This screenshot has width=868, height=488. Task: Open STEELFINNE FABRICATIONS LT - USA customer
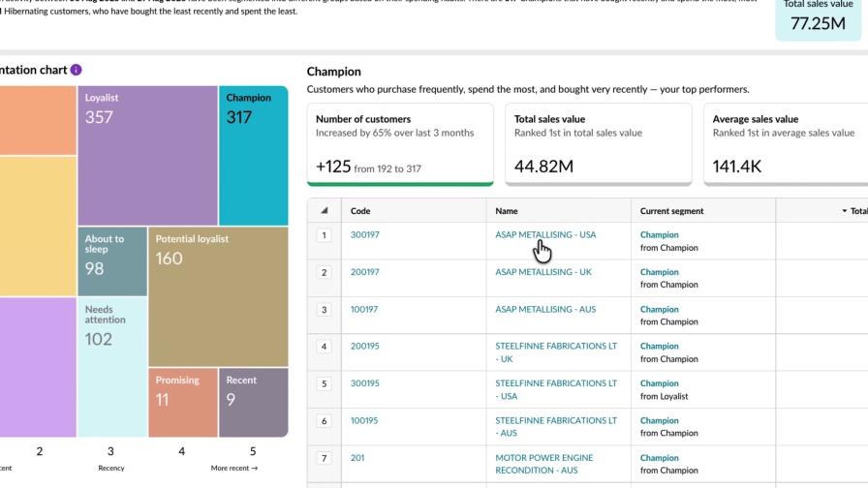556,389
